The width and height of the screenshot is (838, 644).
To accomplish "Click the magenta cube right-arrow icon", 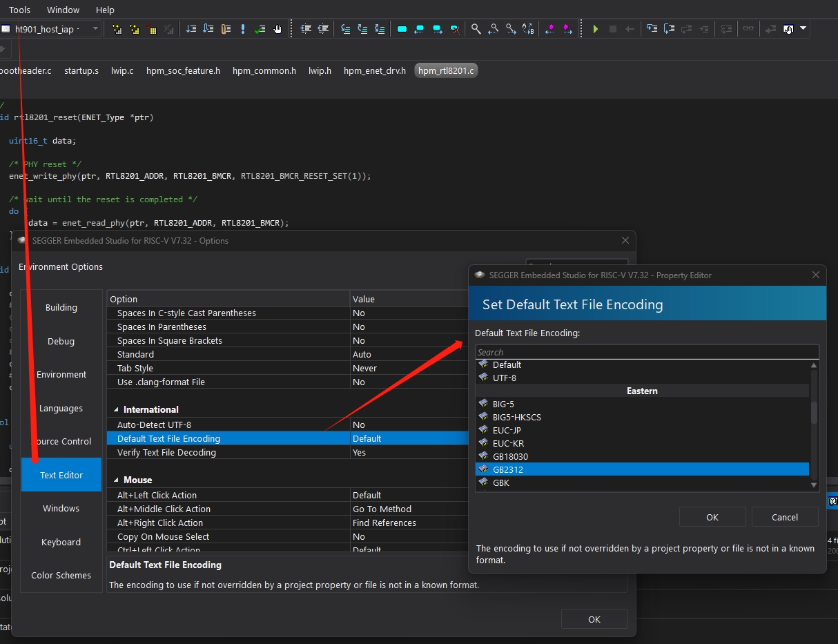I will click(x=567, y=29).
